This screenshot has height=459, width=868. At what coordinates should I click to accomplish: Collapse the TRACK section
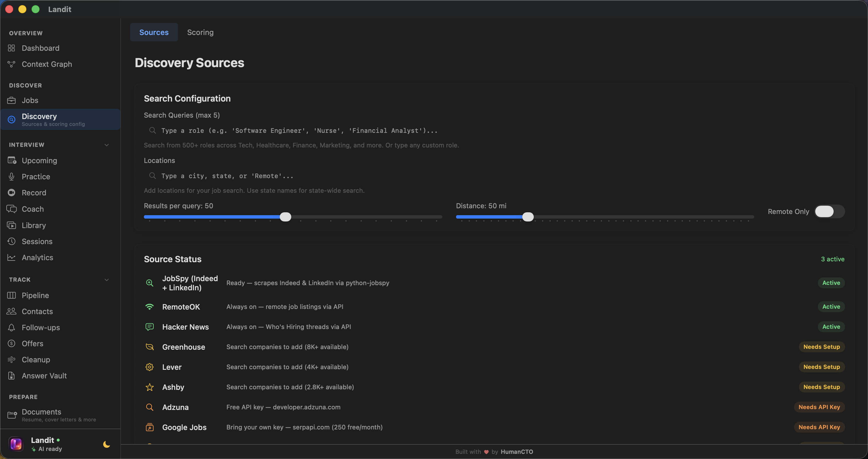pyautogui.click(x=106, y=280)
